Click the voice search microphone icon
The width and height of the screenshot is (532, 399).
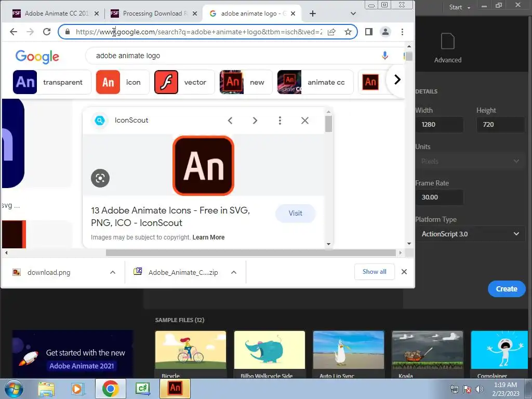385,55
